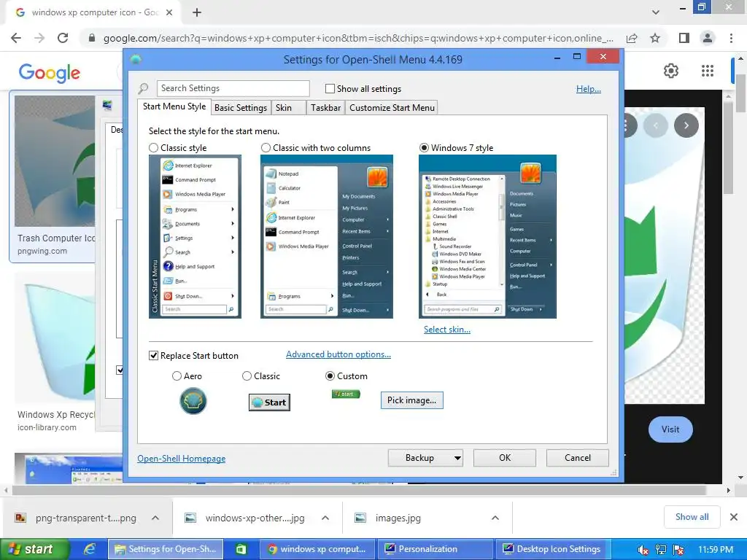Switch to Personalization taskbar window

(435, 549)
